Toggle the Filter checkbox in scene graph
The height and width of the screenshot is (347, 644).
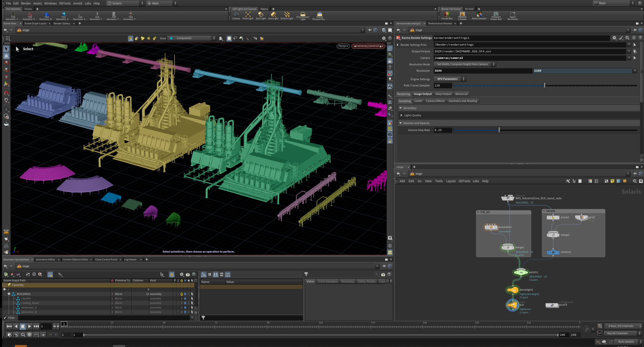(5, 318)
